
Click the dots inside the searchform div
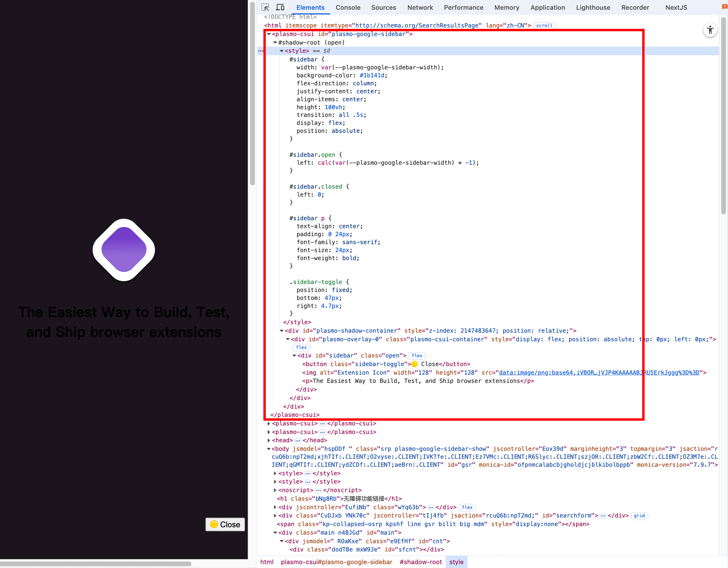603,516
